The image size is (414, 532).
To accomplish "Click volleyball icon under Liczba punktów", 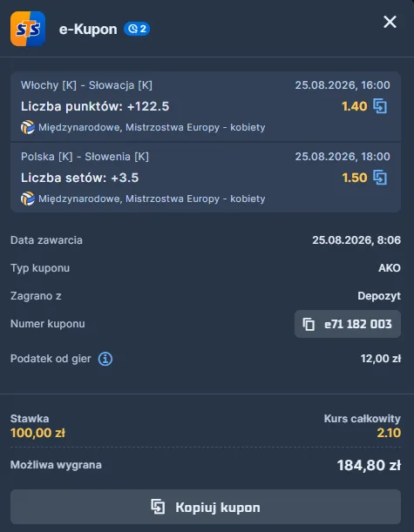I will point(28,128).
